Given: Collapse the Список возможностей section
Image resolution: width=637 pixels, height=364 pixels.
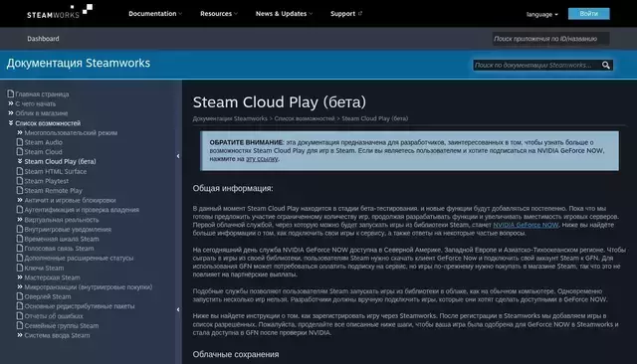Looking at the screenshot, I should click(48, 123).
